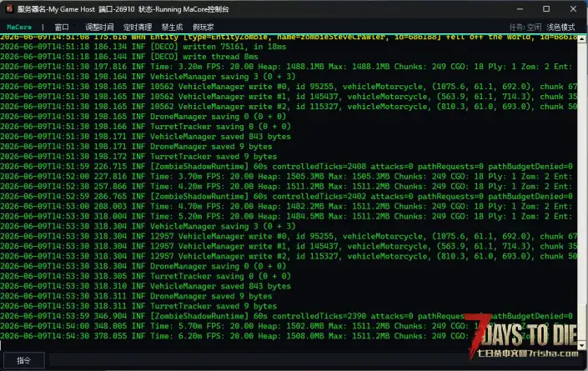
Task: Click the vertical scrollbar track of the console
Action: [581, 192]
